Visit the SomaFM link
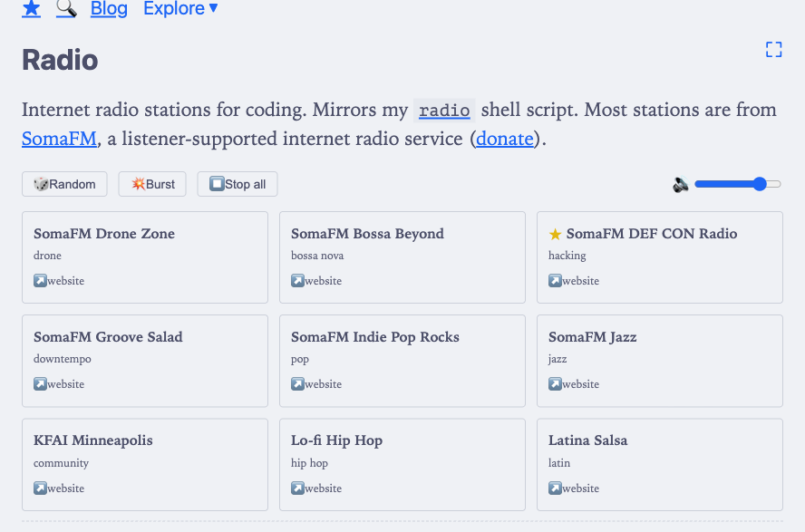The image size is (805, 532). click(59, 139)
